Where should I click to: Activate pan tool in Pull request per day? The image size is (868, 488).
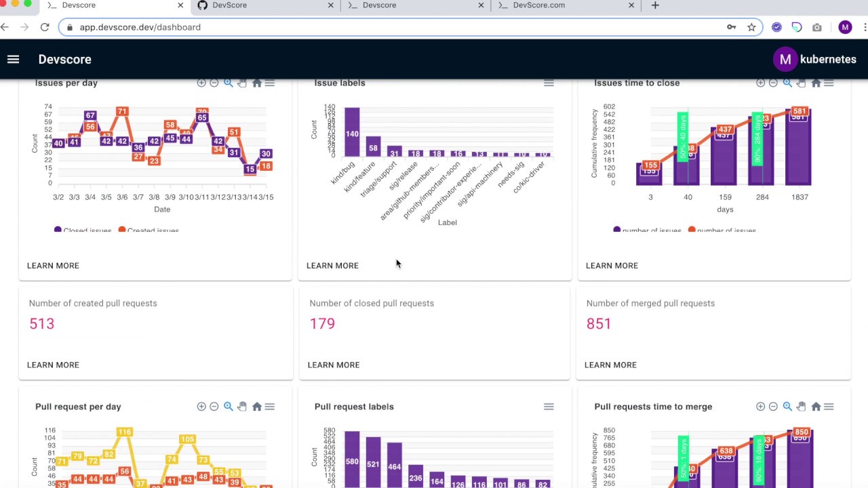tap(242, 407)
